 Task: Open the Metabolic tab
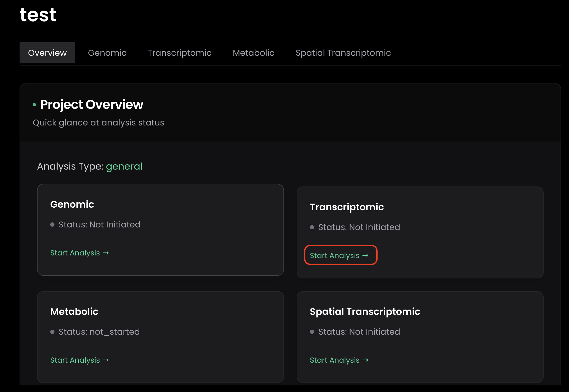point(253,53)
